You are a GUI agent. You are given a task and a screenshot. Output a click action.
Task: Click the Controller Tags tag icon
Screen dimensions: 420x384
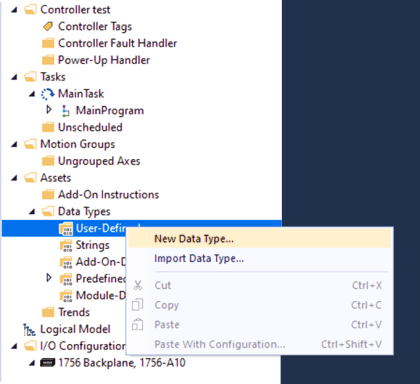(48, 26)
